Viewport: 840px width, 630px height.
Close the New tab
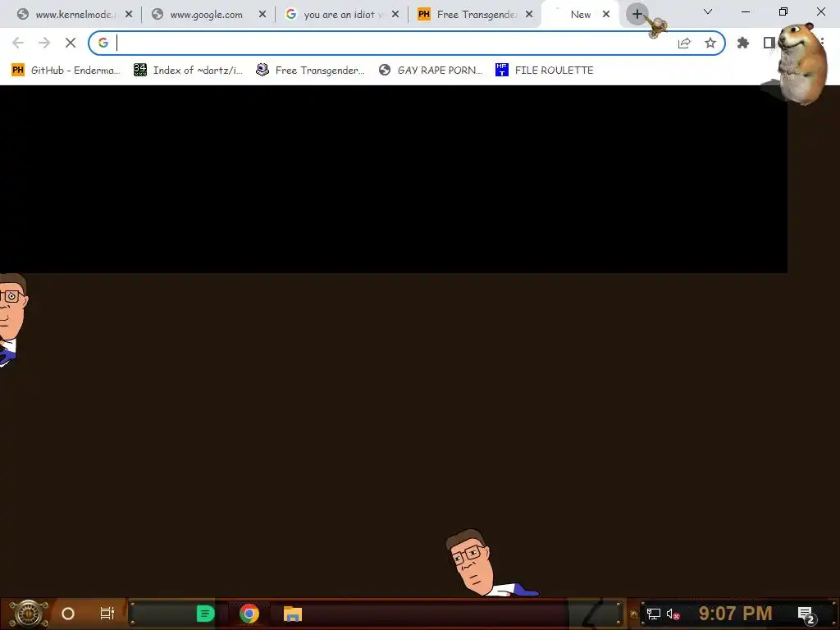pos(606,15)
